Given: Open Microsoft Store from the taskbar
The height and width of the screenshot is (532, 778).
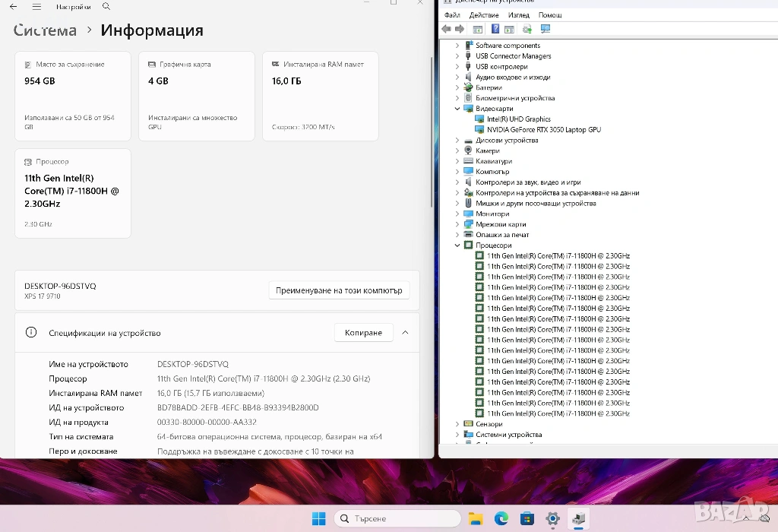Looking at the screenshot, I should [527, 518].
